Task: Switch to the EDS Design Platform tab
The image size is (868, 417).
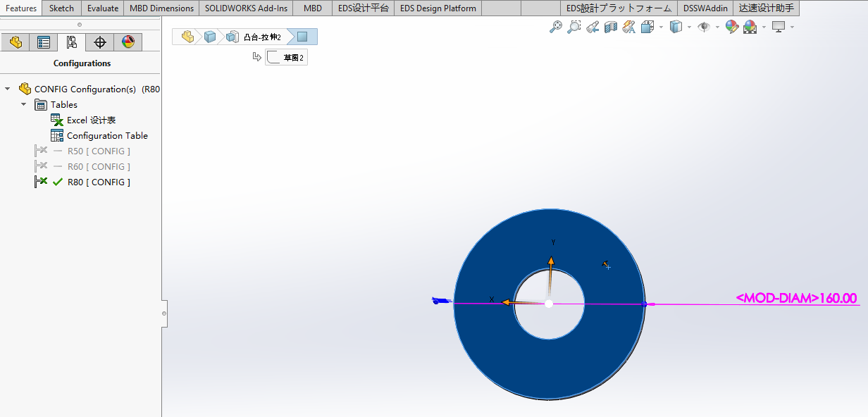Action: coord(438,8)
